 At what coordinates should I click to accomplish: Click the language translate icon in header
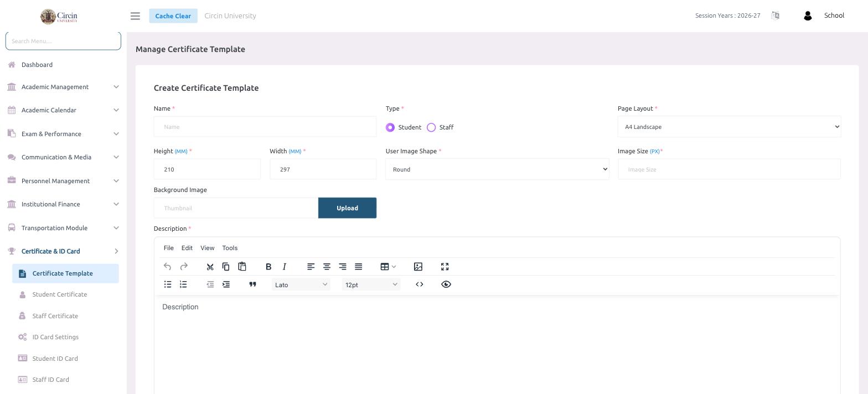(775, 15)
